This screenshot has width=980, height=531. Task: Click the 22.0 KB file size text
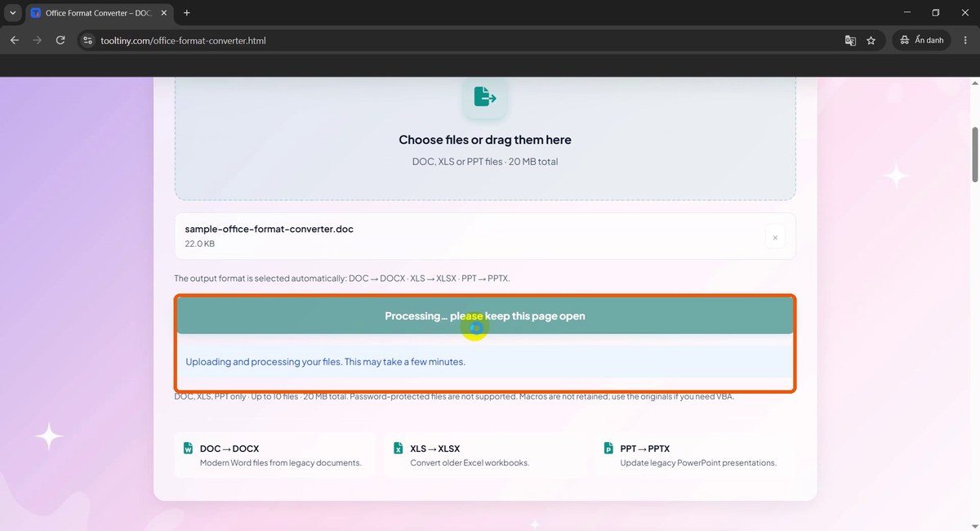click(x=200, y=243)
